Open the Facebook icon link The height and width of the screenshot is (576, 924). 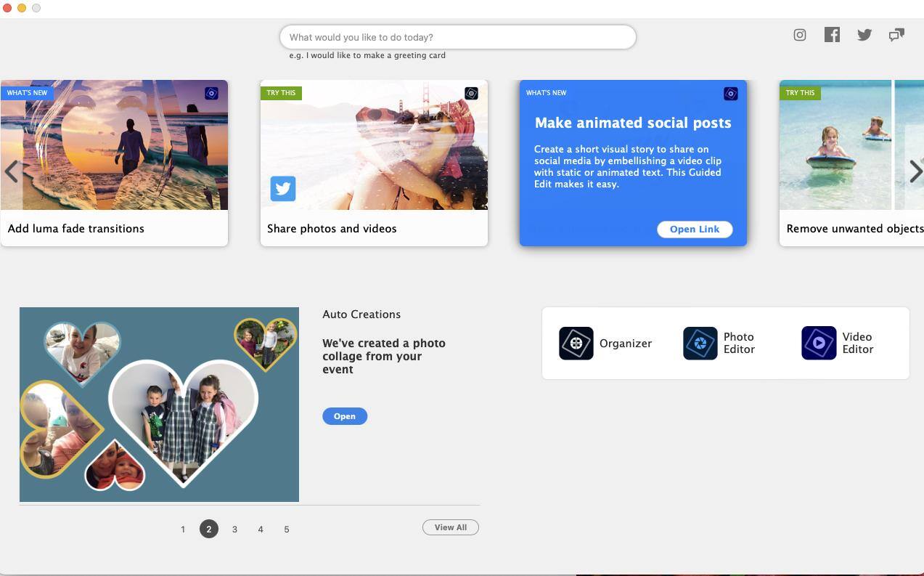832,35
